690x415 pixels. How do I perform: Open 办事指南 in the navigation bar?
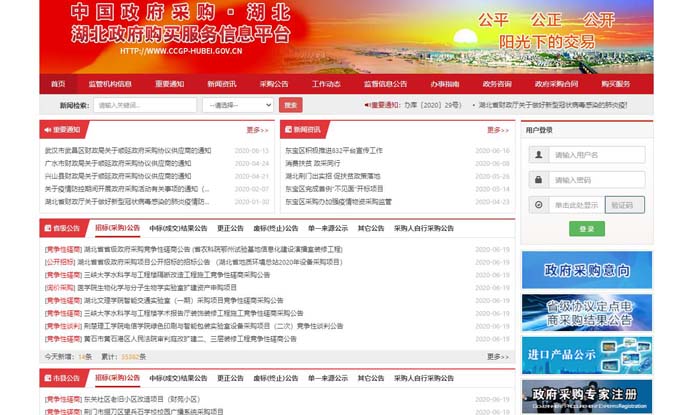[x=445, y=84]
